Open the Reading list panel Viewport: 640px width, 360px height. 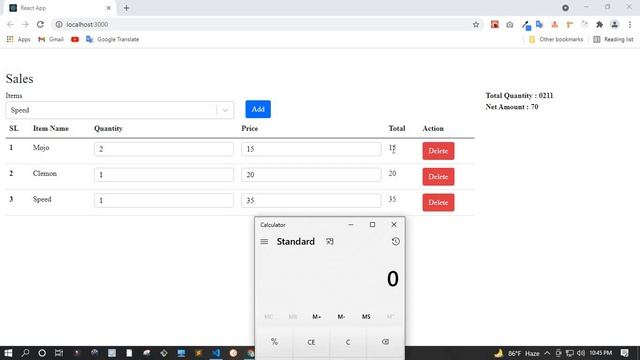(x=613, y=39)
